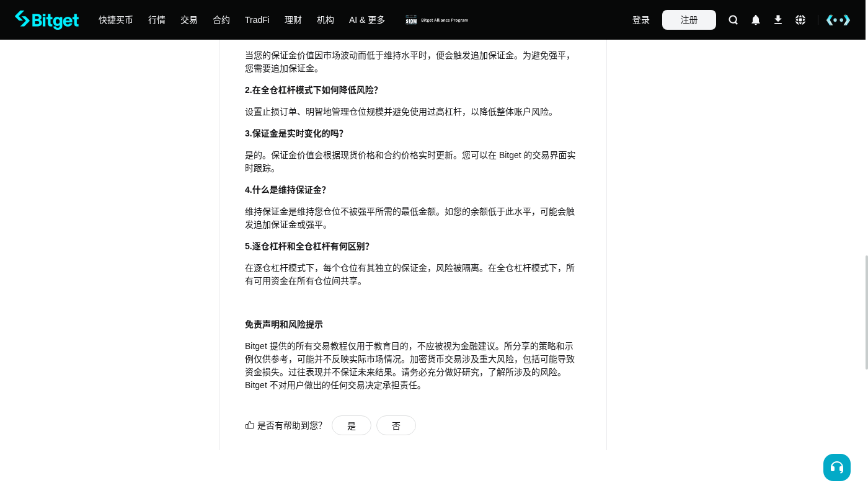Click the paragraph starting 当您的保证金价值
The width and height of the screenshot is (868, 496).
click(410, 61)
